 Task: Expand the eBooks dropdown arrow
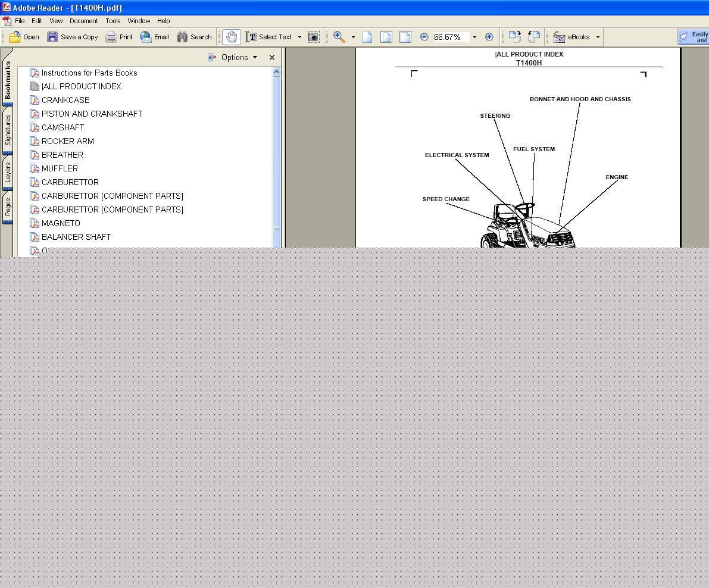[598, 37]
